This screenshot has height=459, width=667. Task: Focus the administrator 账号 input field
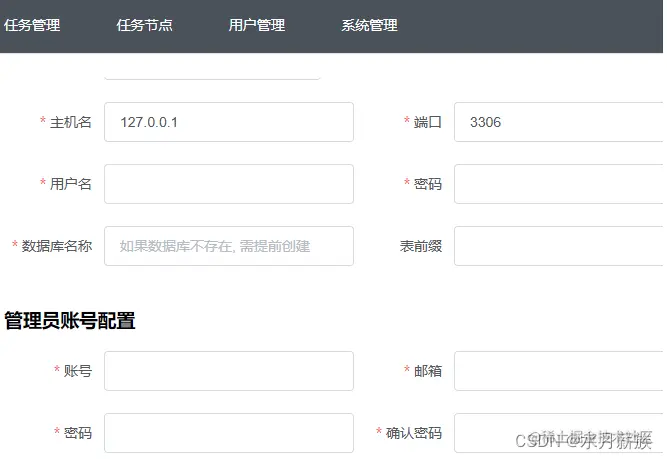click(x=229, y=371)
